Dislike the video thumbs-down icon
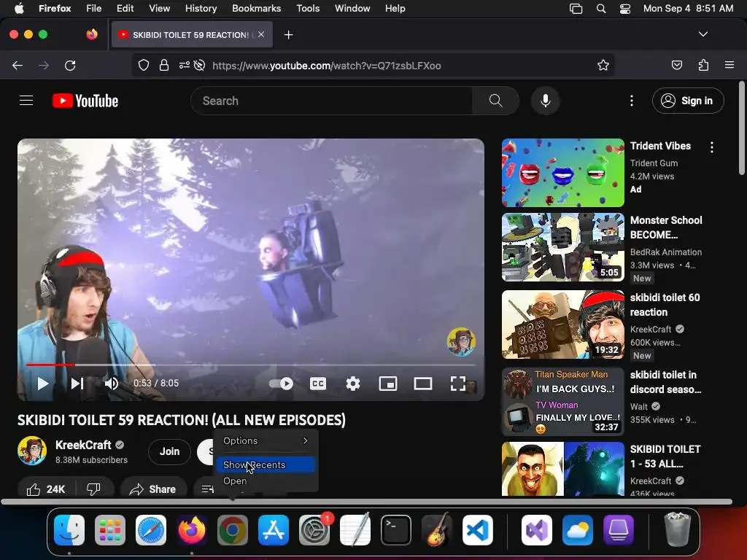 [94, 489]
